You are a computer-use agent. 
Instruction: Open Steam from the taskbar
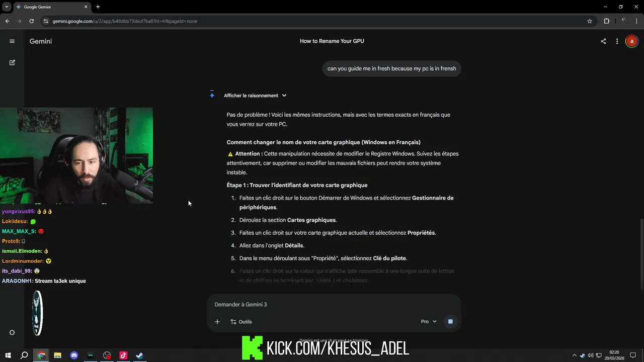[x=139, y=355]
